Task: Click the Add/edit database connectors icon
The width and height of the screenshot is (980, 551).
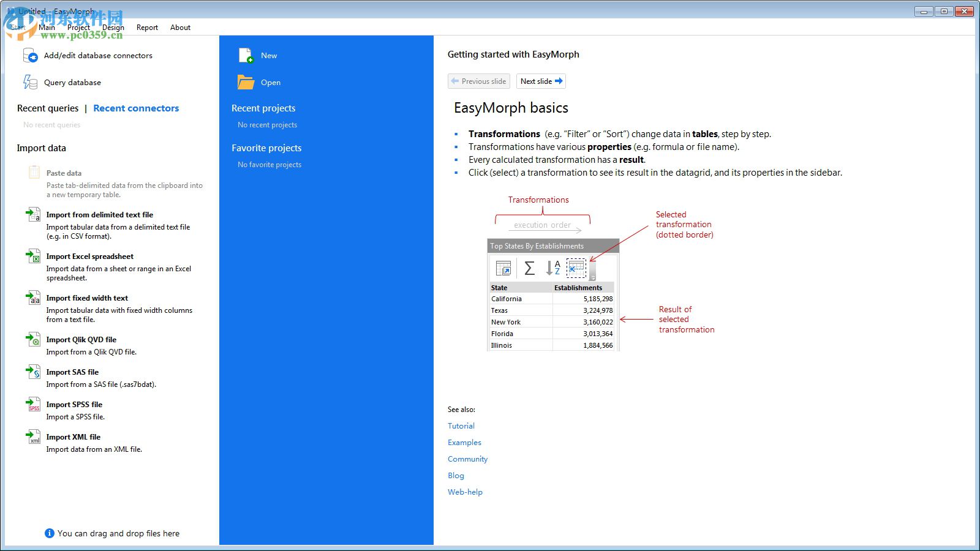Action: (x=31, y=55)
